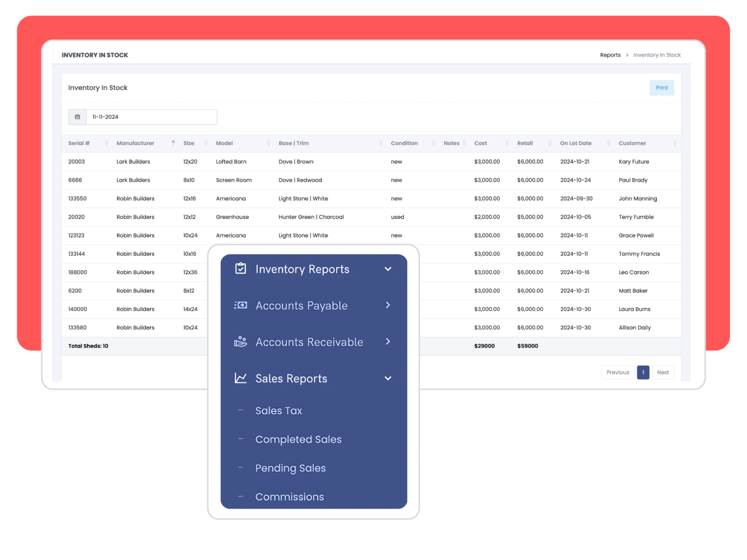
Task: Open the Pending Sales report
Action: click(290, 468)
